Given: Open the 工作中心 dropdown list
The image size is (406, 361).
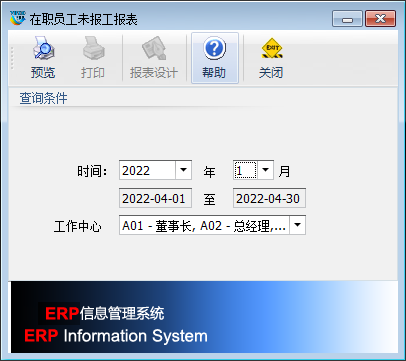Looking at the screenshot, I should tap(297, 225).
